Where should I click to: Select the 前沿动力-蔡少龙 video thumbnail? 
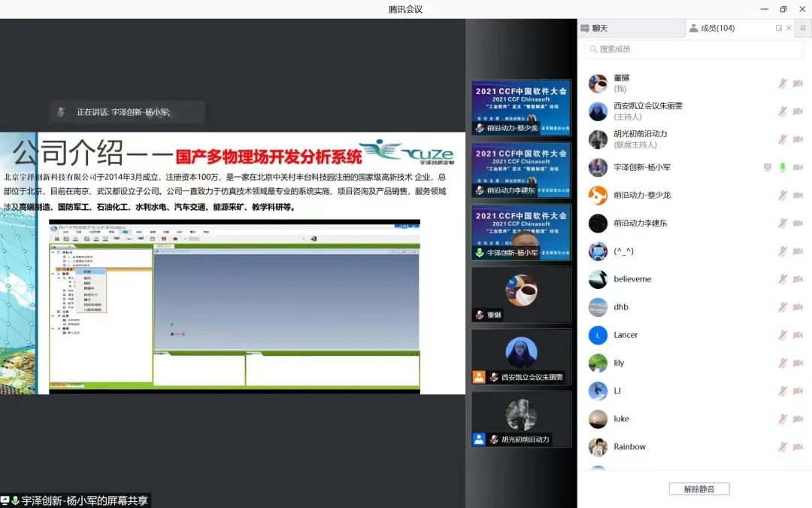(521, 108)
